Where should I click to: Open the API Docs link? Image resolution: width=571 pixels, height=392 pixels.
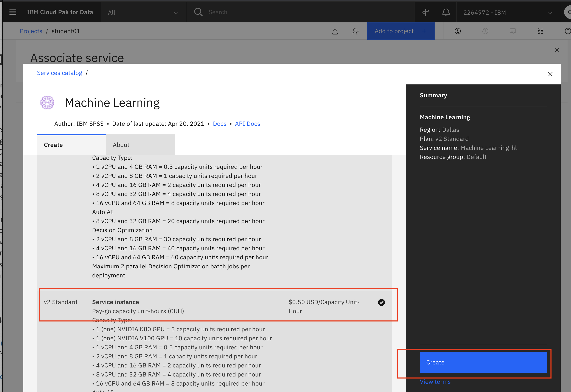[x=247, y=124]
